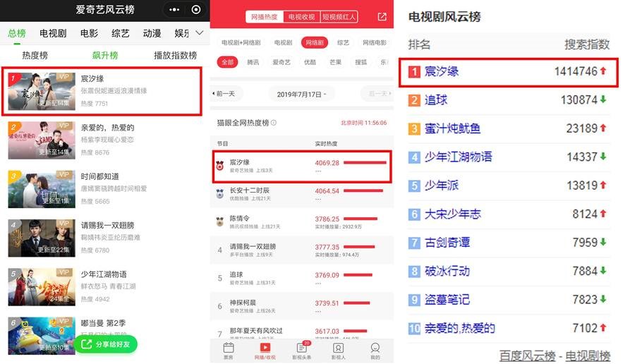
Task: Open the 热度榜 sub-tab
Action: [x=35, y=56]
